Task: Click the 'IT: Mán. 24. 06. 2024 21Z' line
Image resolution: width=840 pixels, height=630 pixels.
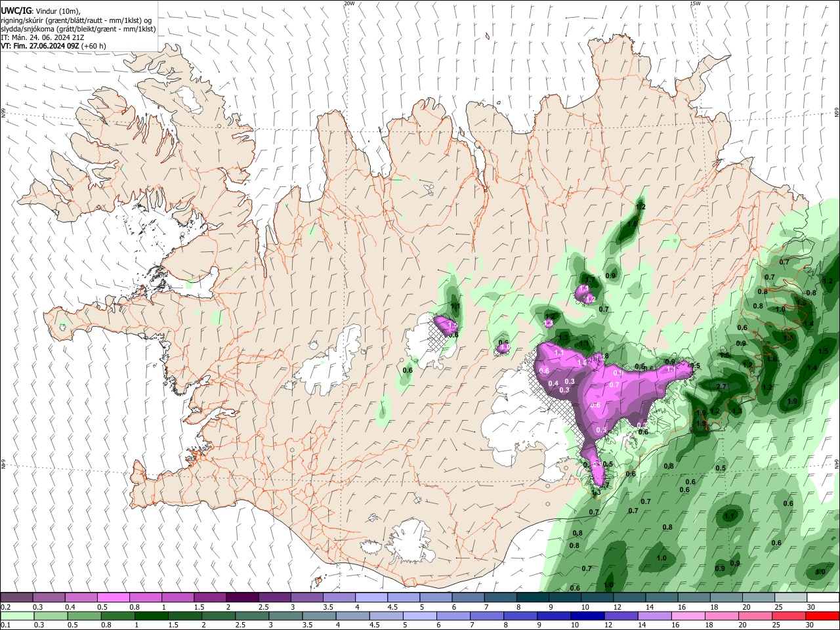Action: coord(41,37)
